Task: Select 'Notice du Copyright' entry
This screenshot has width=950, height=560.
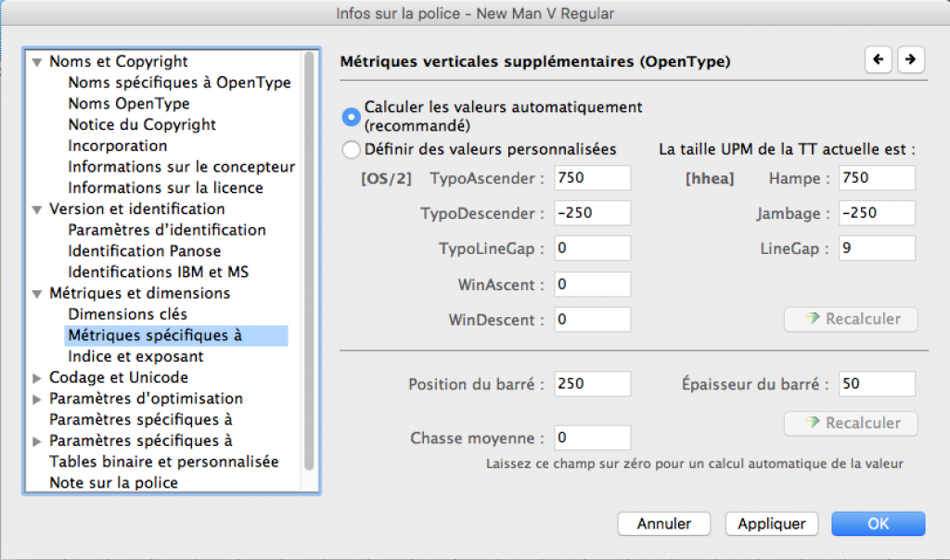Action: pos(142,124)
